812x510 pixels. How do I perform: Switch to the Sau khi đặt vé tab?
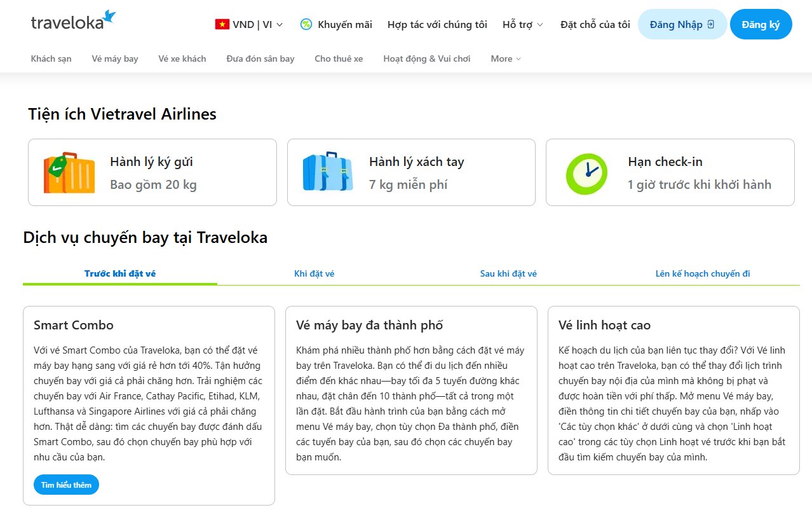coord(508,273)
